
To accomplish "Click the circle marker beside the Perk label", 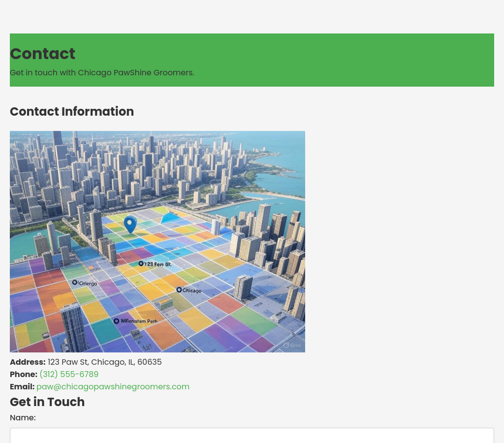I will [x=117, y=321].
